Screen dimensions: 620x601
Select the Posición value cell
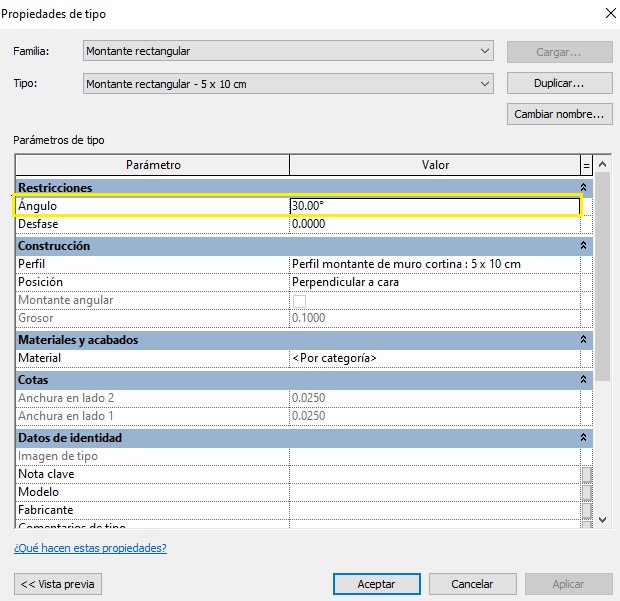tap(434, 282)
